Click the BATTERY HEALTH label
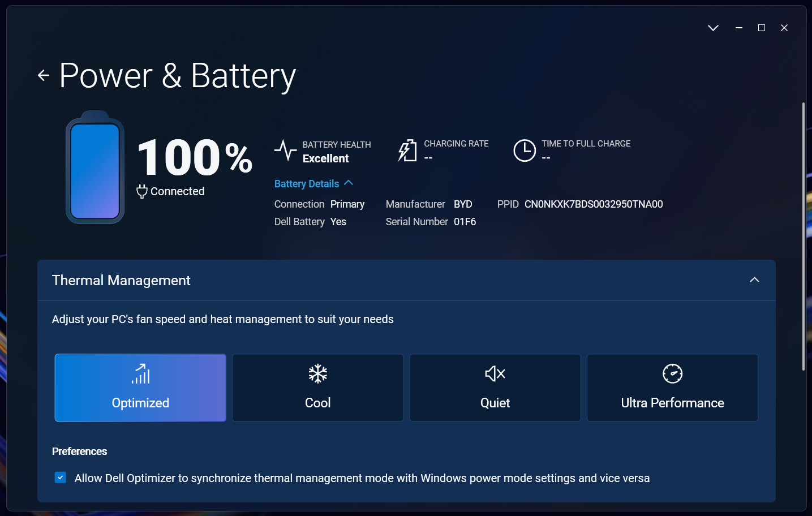812x516 pixels. click(337, 145)
